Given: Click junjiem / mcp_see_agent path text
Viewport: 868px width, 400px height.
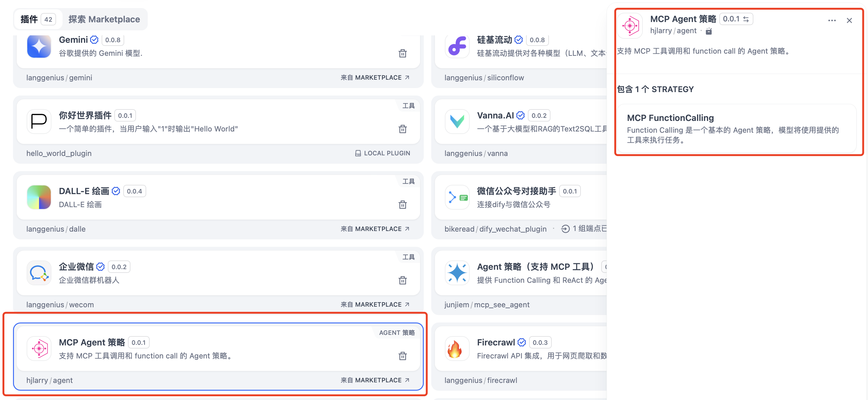Looking at the screenshot, I should (487, 304).
